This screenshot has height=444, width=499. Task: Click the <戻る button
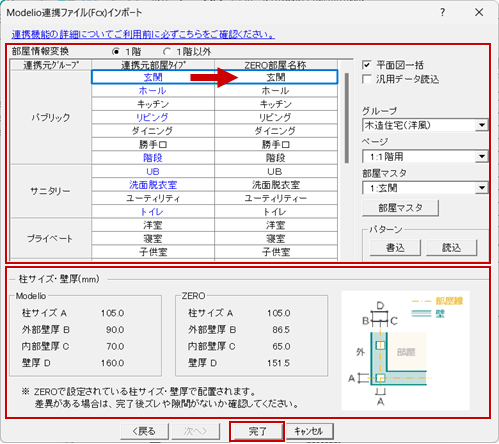(x=144, y=431)
